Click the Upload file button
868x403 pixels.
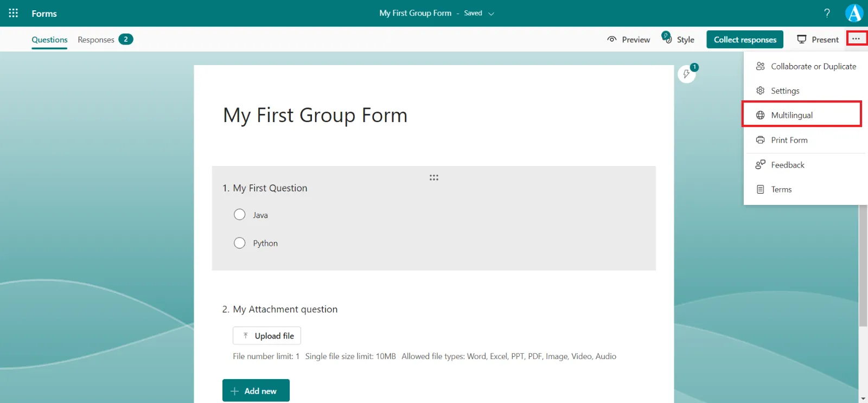pyautogui.click(x=267, y=336)
